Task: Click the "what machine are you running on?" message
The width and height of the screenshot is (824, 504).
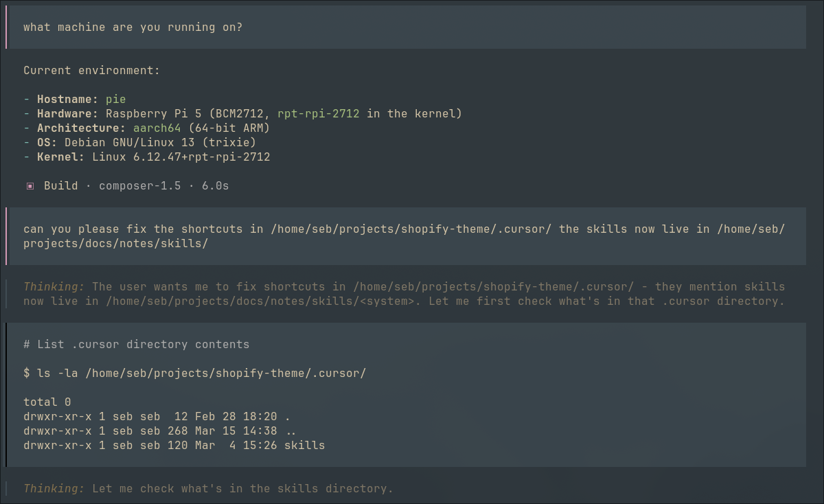Action: pos(133,27)
